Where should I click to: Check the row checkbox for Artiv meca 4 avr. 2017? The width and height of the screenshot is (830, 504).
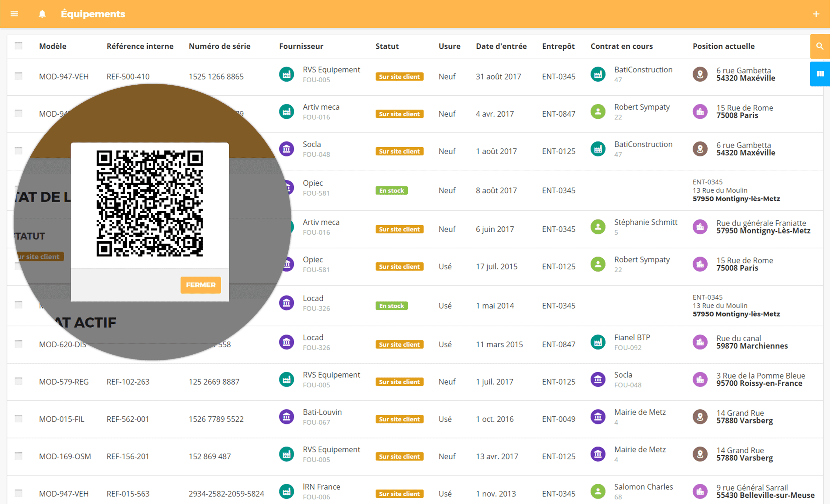pyautogui.click(x=19, y=114)
